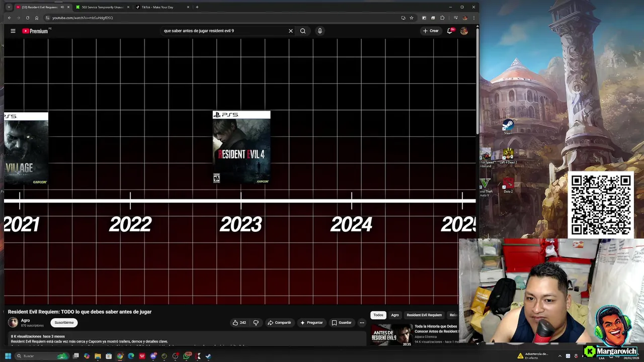
Task: Install app icon in address bar
Action: pyautogui.click(x=403, y=18)
